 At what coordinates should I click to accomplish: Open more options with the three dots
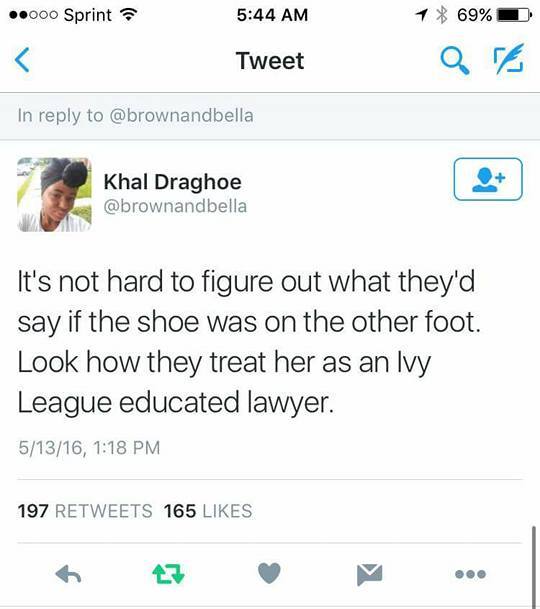pos(470,574)
